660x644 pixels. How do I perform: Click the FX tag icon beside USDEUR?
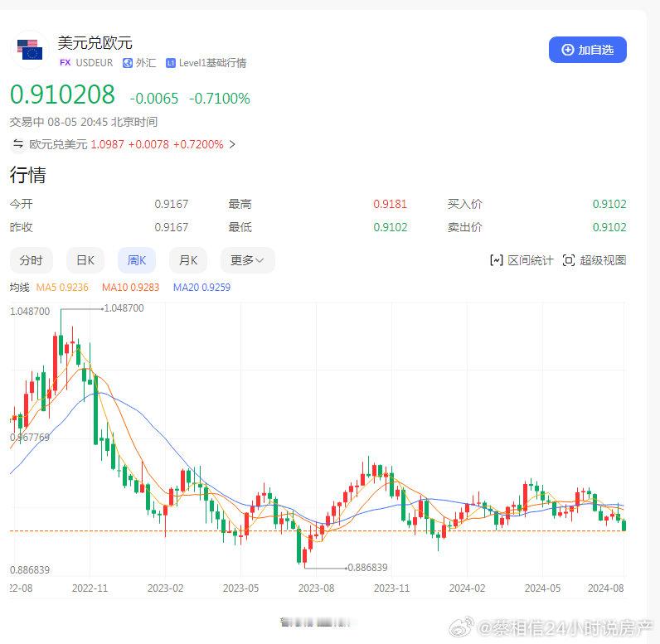pyautogui.click(x=66, y=63)
